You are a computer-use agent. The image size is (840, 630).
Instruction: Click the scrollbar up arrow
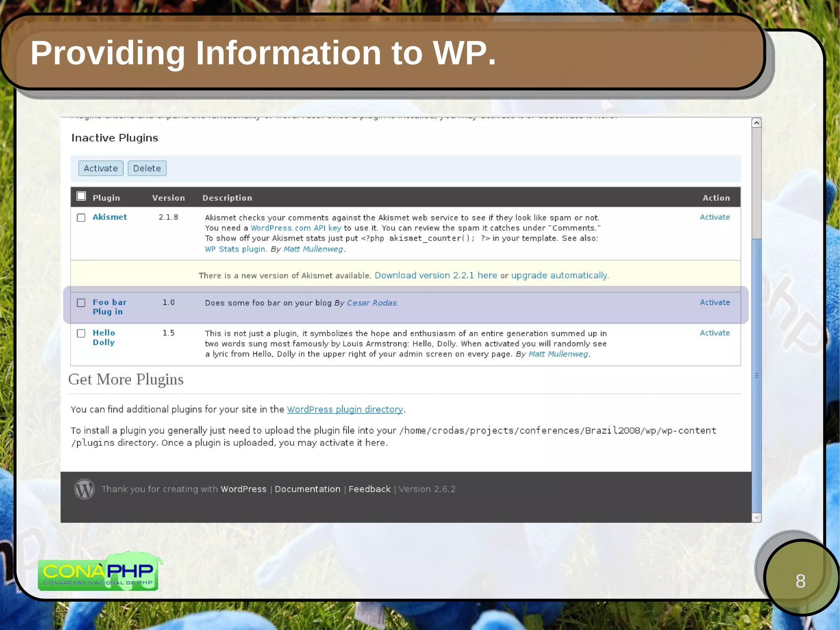tap(757, 123)
